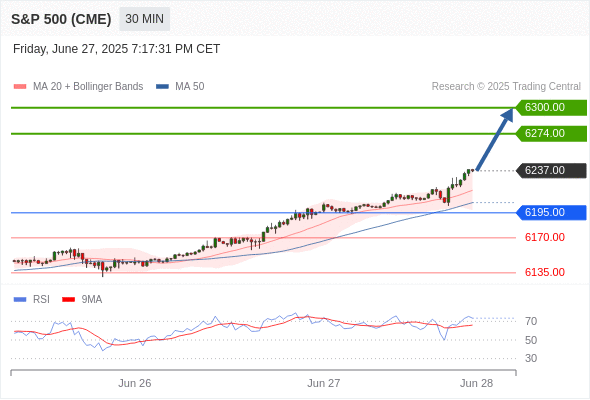Image resolution: width=590 pixels, height=400 pixels.
Task: Click the MA 20 + Bollinger Bands legend swatch
Action: (x=20, y=87)
